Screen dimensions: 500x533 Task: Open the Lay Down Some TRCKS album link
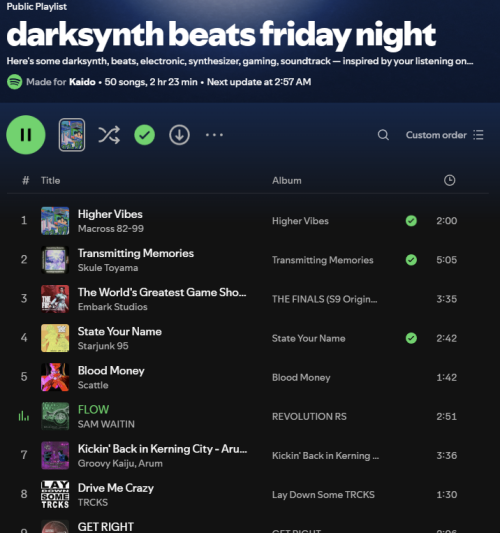point(323,495)
